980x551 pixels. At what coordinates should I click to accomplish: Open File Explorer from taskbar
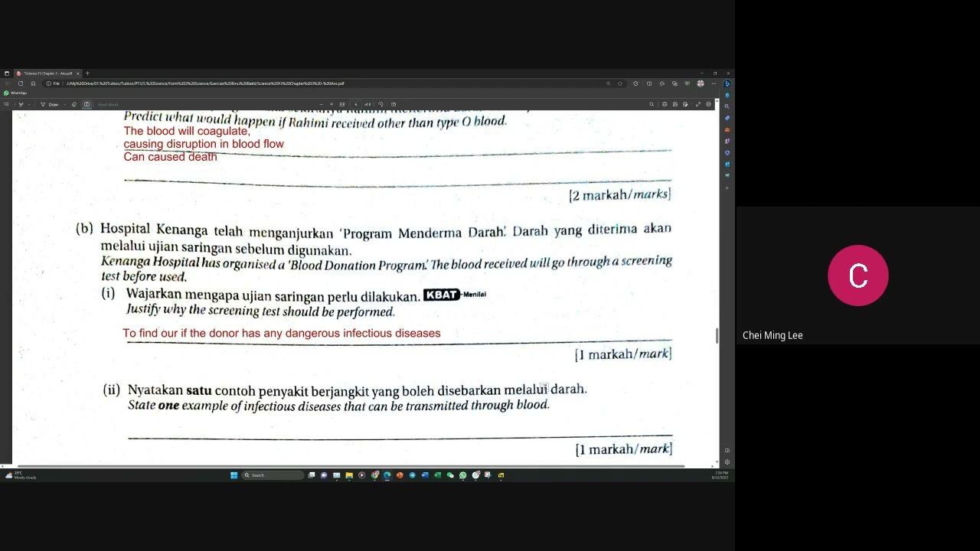349,475
